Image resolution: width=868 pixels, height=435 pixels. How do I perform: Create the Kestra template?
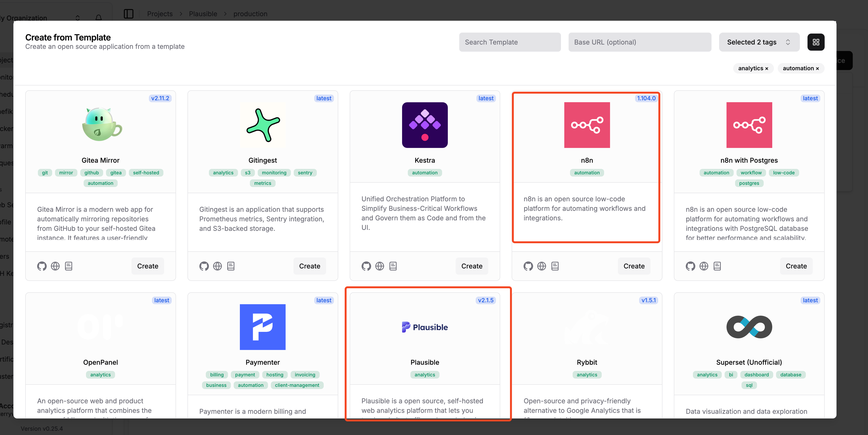472,266
